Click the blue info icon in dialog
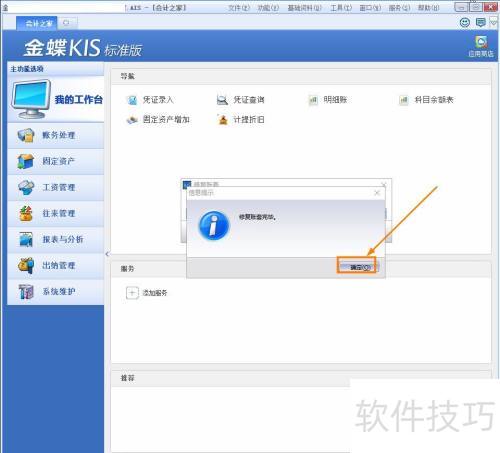 pos(214,226)
